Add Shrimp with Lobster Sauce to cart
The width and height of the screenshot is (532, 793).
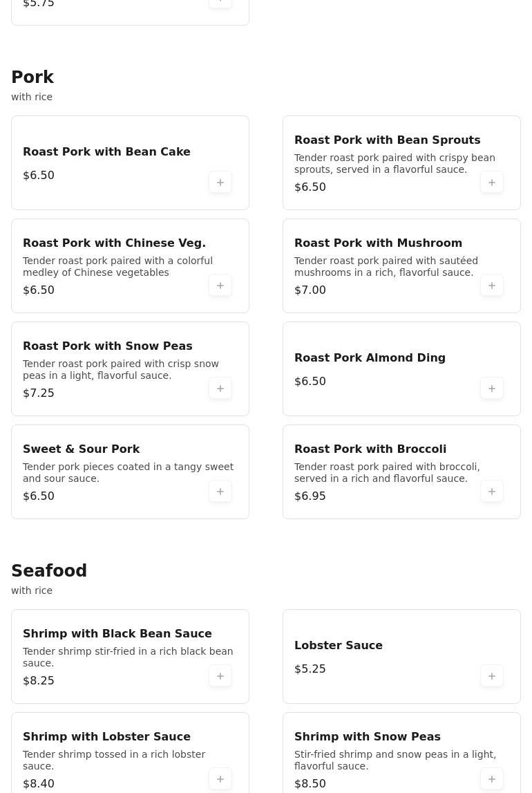click(x=220, y=779)
